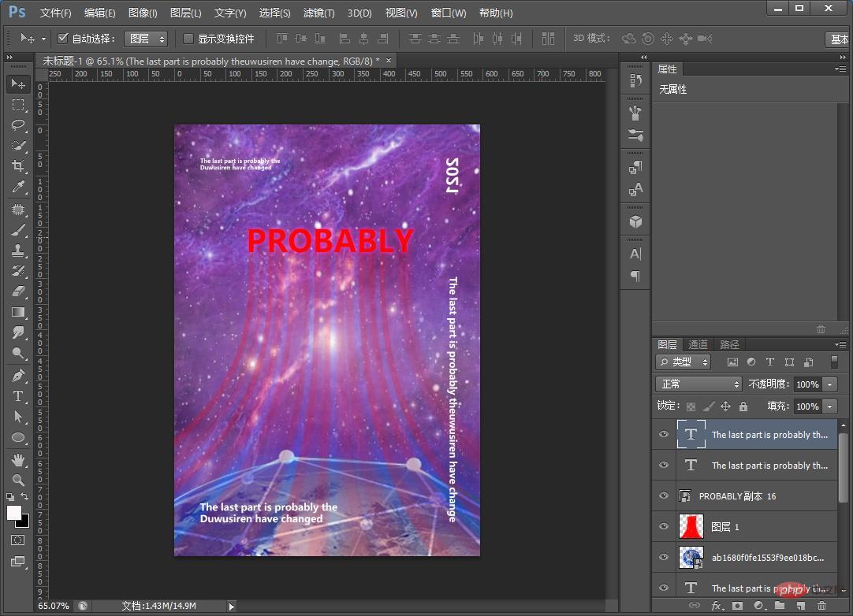This screenshot has width=853, height=616.
Task: Select the 图层 1 layer thumbnail
Action: (691, 526)
